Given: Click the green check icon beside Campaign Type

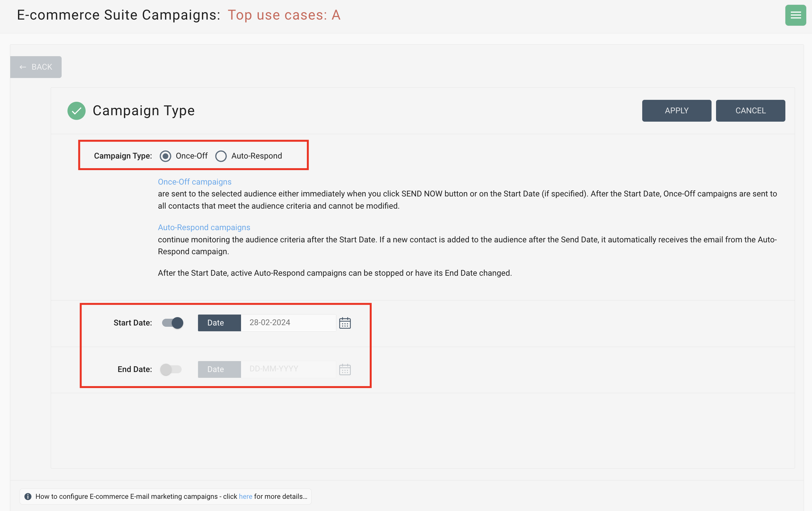Looking at the screenshot, I should (77, 111).
